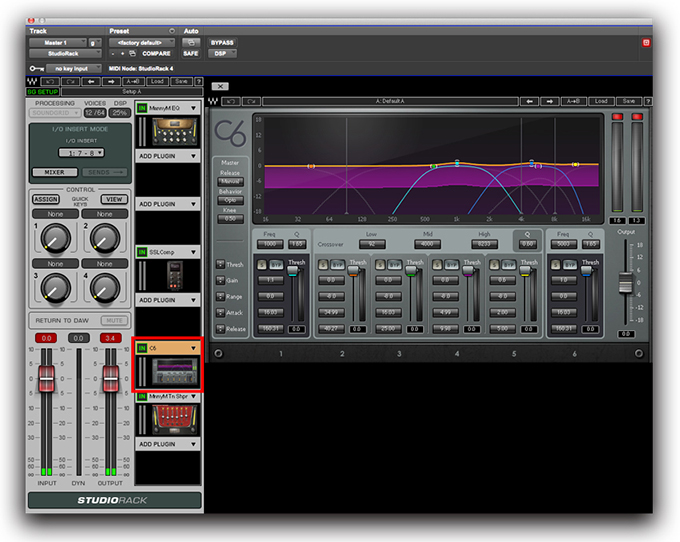This screenshot has height=542, width=680.
Task: Expand the C6 slot dropdown arrow
Action: click(193, 348)
